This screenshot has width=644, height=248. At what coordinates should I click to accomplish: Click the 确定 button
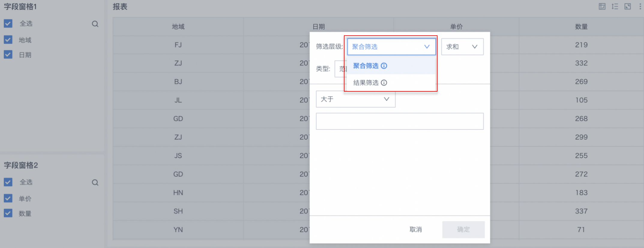tap(463, 229)
